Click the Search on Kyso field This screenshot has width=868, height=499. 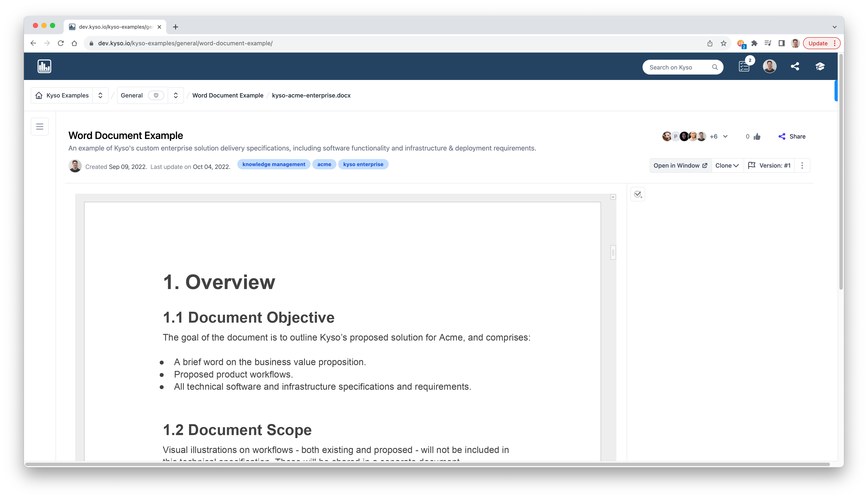click(x=682, y=67)
